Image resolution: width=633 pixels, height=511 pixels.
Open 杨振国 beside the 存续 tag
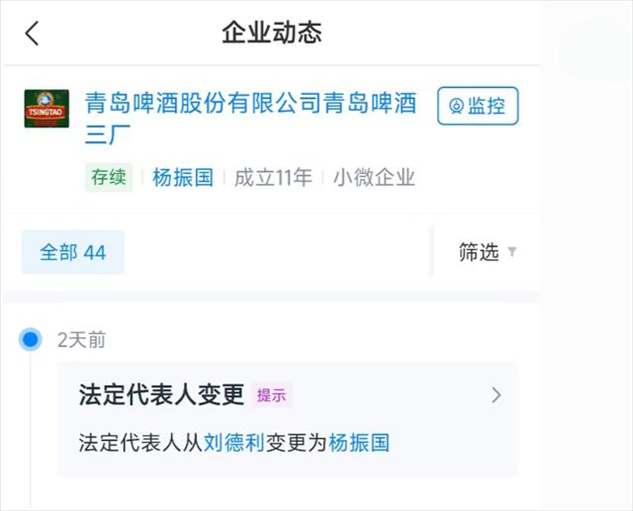183,178
